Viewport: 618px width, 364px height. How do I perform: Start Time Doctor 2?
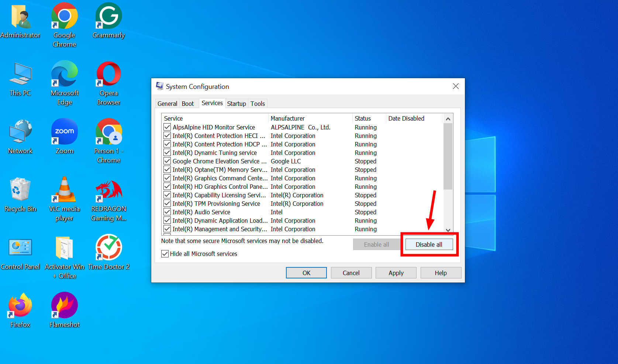coord(108,247)
